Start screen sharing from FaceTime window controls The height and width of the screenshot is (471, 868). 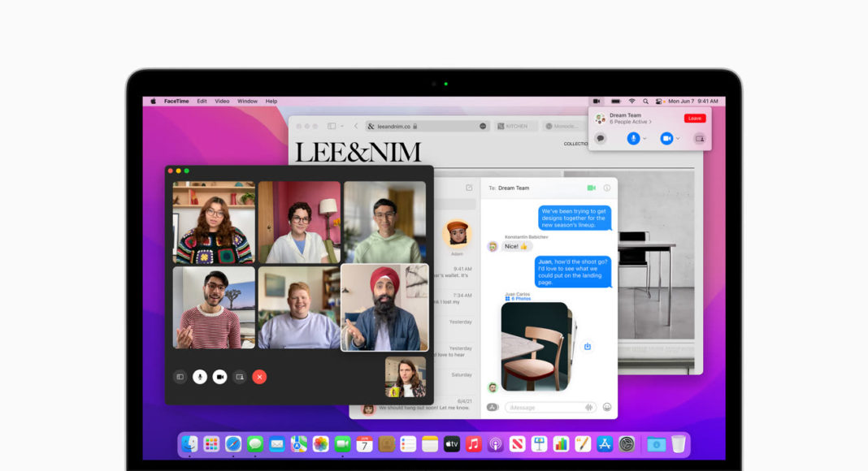[240, 377]
